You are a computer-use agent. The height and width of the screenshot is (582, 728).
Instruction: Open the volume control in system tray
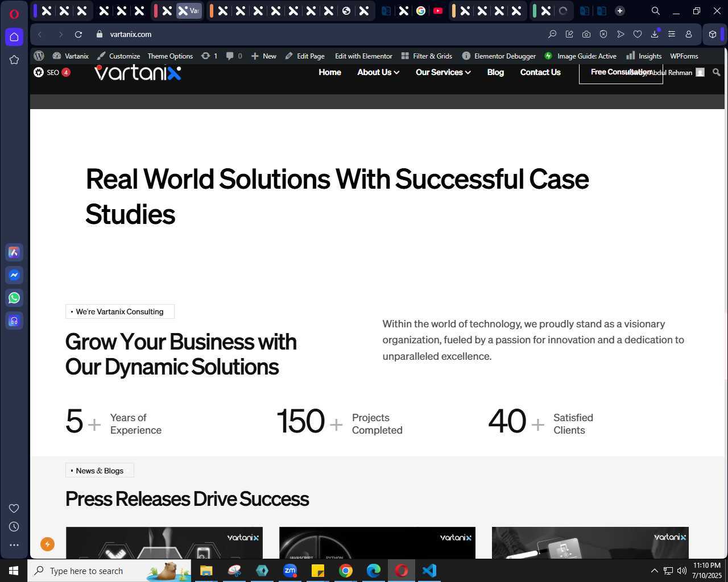(682, 571)
